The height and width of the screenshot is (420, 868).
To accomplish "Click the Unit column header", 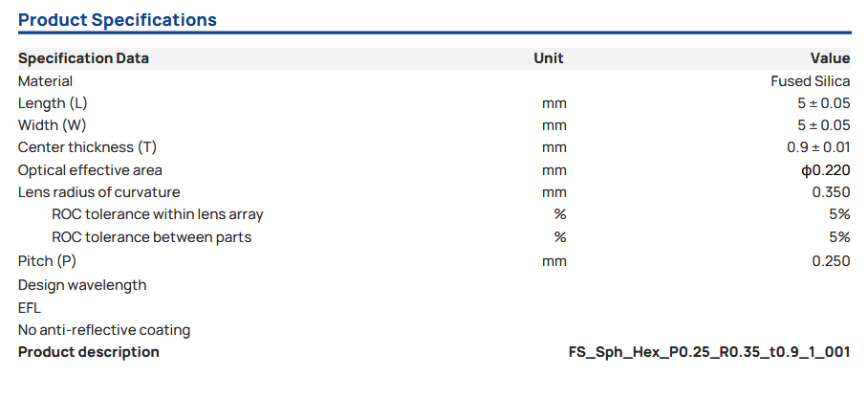I will [x=549, y=58].
